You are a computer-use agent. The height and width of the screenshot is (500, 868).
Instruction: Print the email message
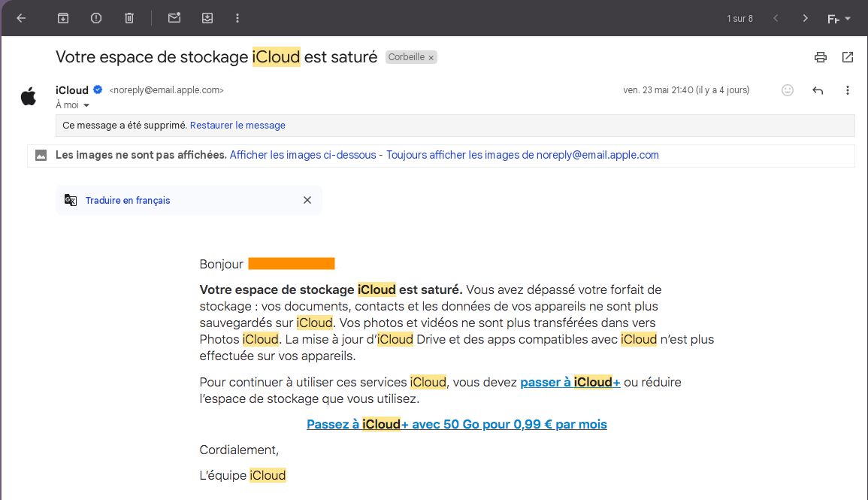pos(821,57)
